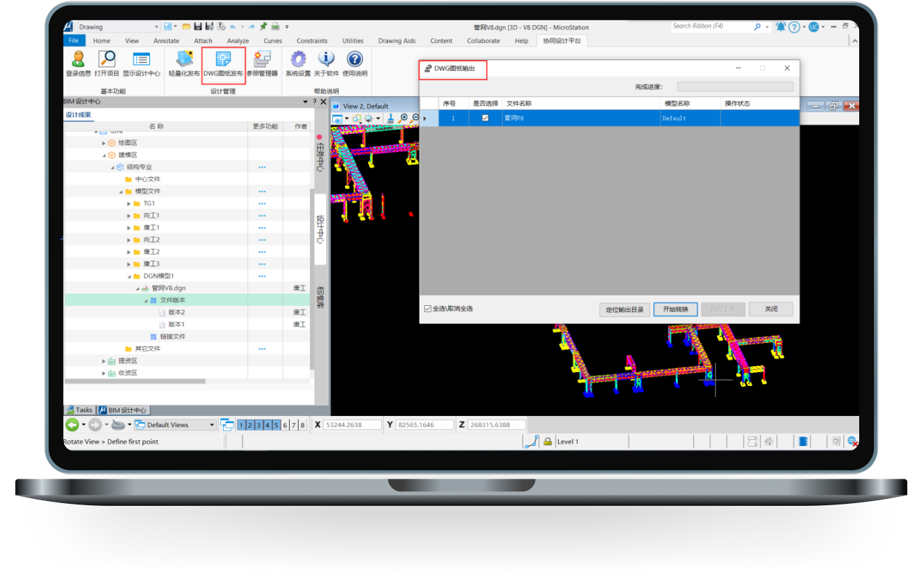Open more functions dots for 其它文件

click(x=262, y=348)
